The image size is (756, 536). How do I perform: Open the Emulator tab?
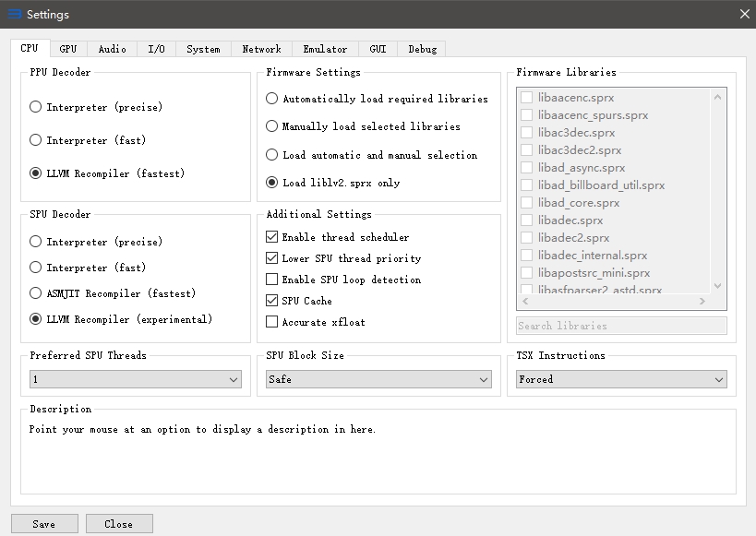click(x=325, y=49)
